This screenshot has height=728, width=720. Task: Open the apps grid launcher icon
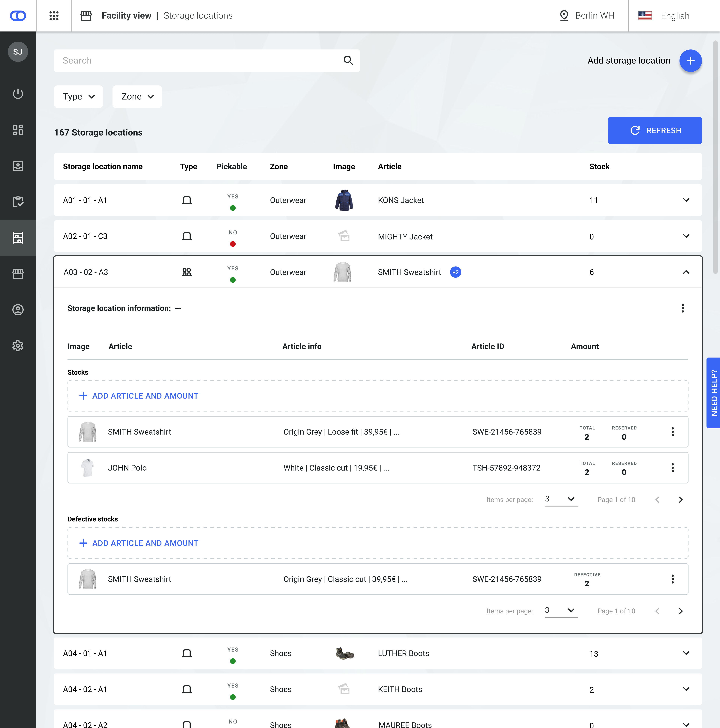click(x=54, y=15)
